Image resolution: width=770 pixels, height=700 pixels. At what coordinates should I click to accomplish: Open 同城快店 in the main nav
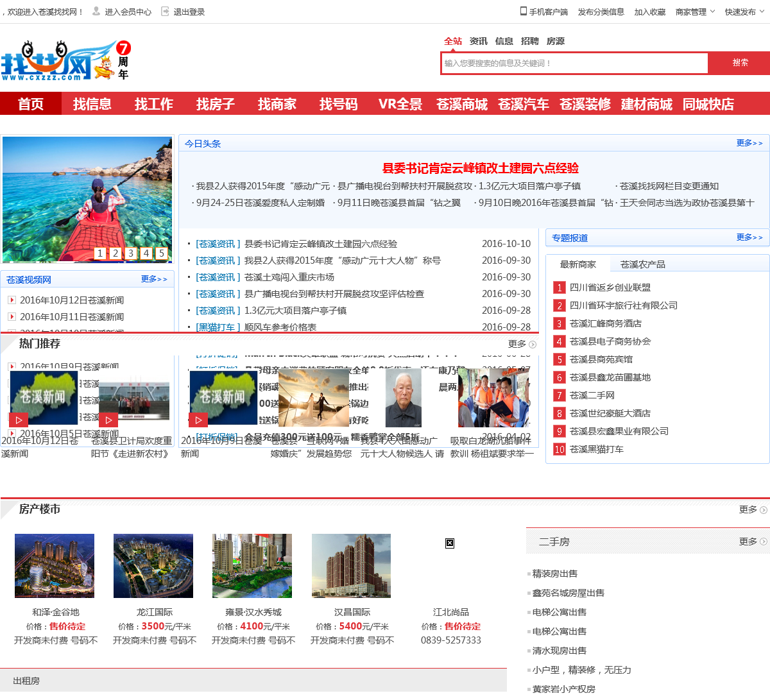tap(708, 103)
